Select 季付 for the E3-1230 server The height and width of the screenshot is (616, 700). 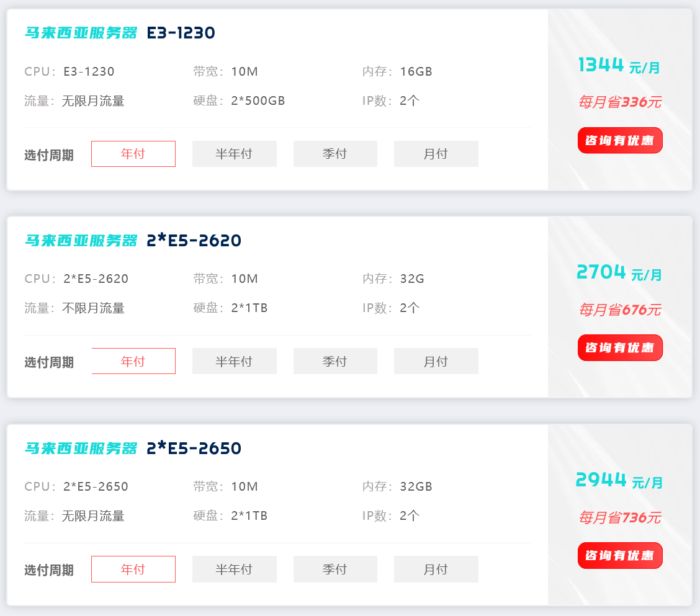point(335,154)
